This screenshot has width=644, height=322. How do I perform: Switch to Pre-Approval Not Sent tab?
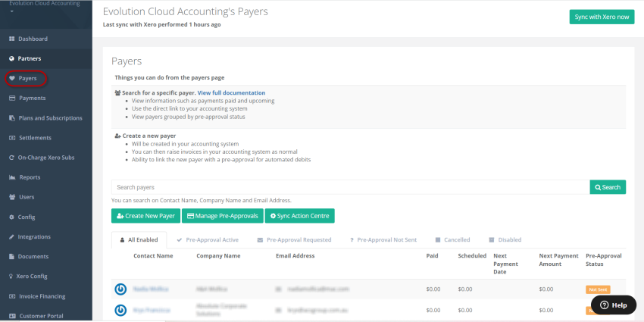[383, 240]
